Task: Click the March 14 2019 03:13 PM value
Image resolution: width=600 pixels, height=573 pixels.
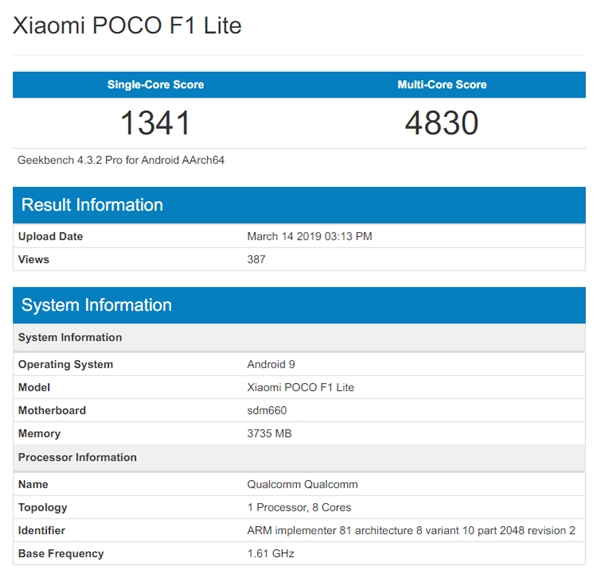Action: tap(310, 236)
